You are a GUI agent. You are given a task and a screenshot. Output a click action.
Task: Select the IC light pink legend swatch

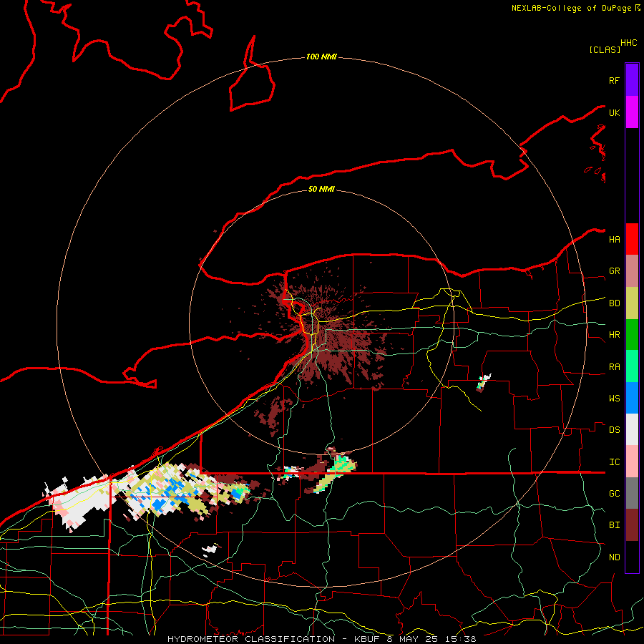[632, 462]
